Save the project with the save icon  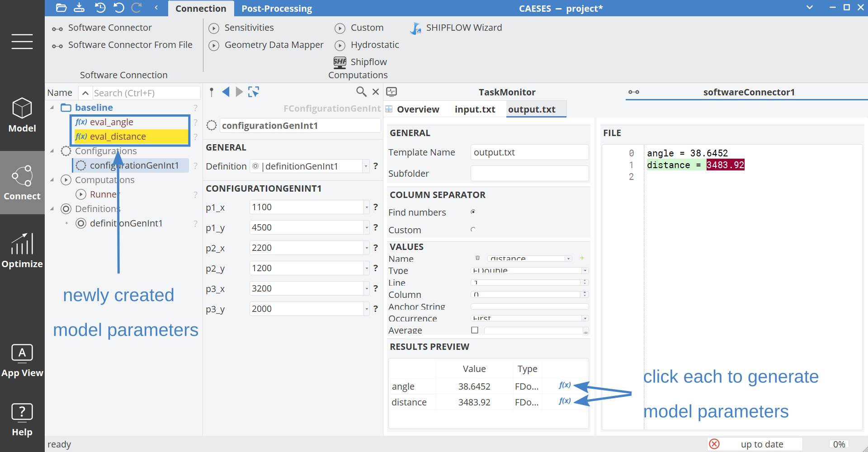pos(79,8)
